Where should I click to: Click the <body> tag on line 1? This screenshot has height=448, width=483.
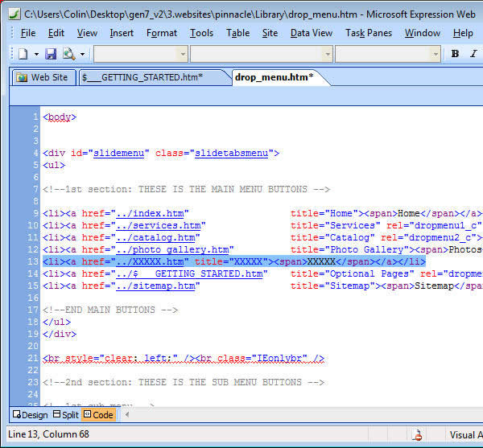pos(60,117)
